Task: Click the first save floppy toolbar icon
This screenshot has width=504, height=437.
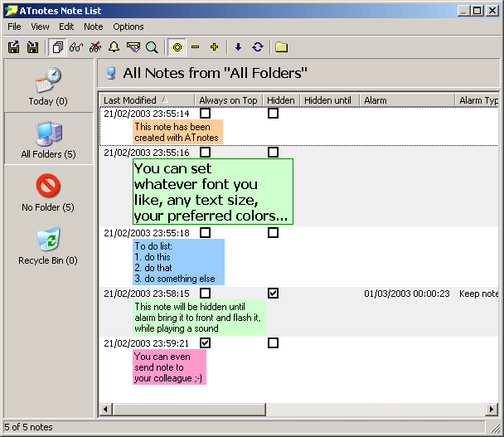Action: click(14, 47)
